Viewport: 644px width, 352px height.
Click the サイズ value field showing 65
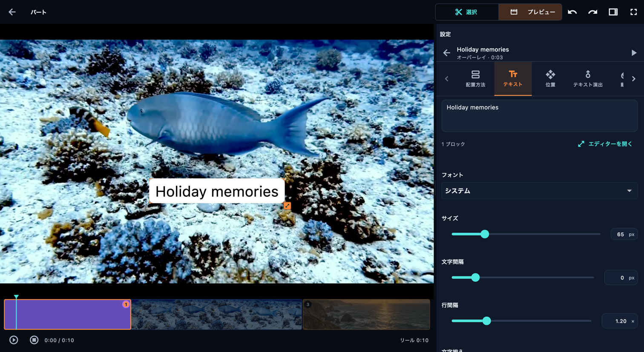(x=624, y=234)
